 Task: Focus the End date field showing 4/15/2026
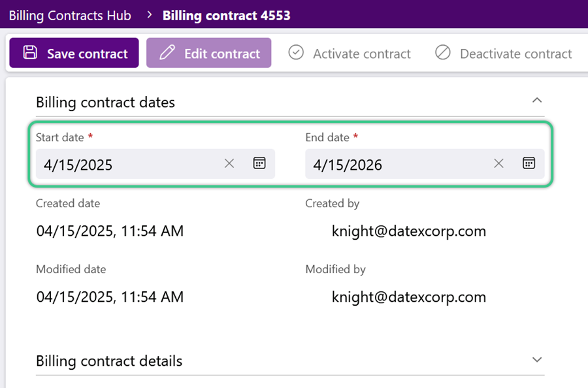[397, 164]
